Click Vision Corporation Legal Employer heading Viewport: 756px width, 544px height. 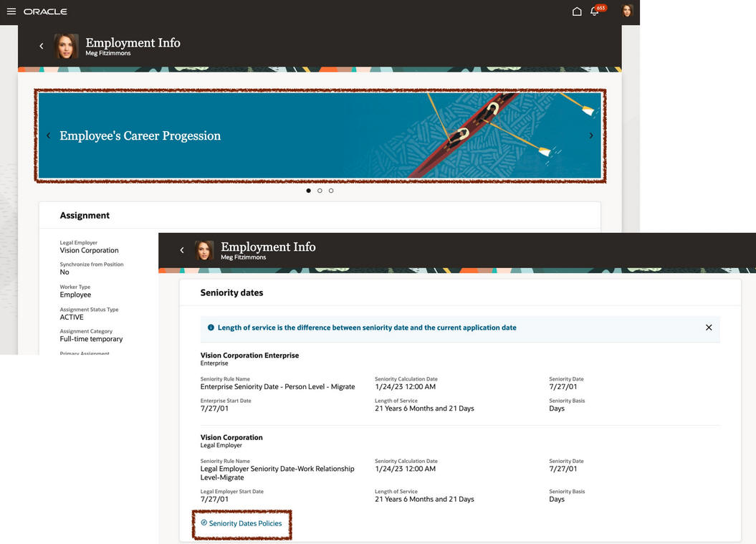coord(231,437)
